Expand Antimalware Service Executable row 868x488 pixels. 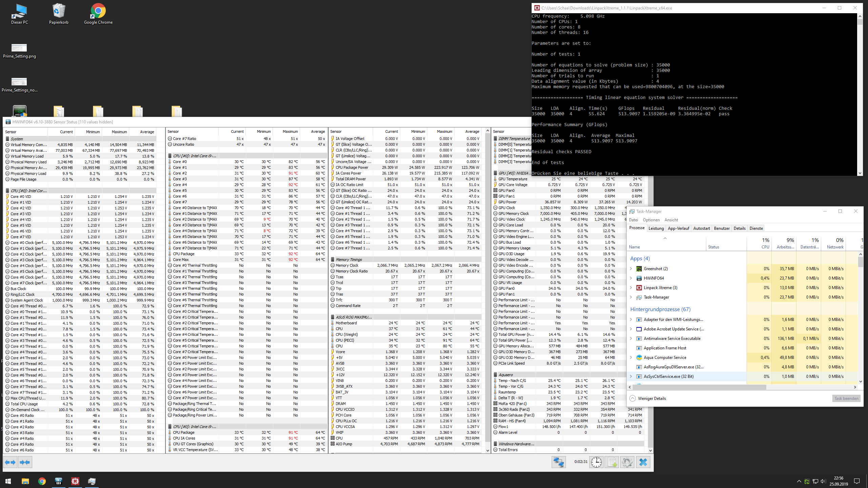point(631,339)
